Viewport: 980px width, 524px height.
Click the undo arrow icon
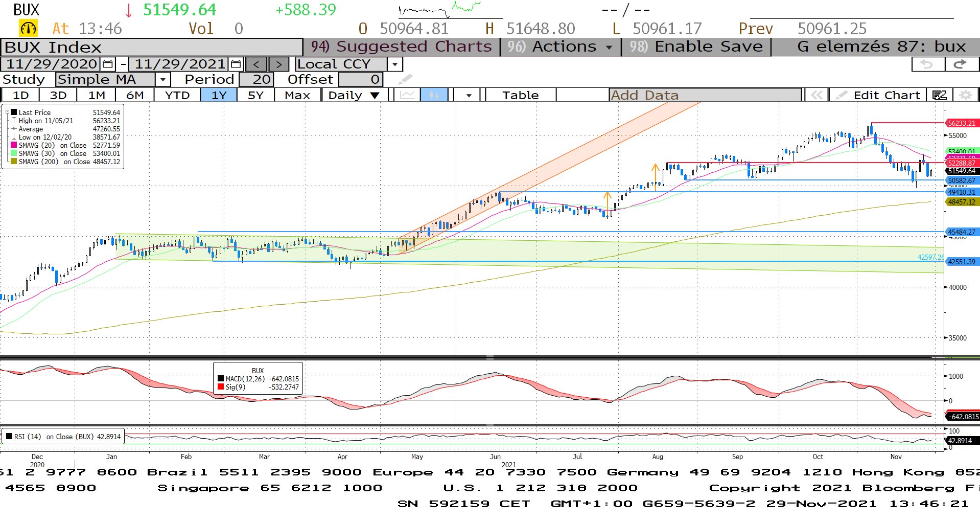click(927, 64)
